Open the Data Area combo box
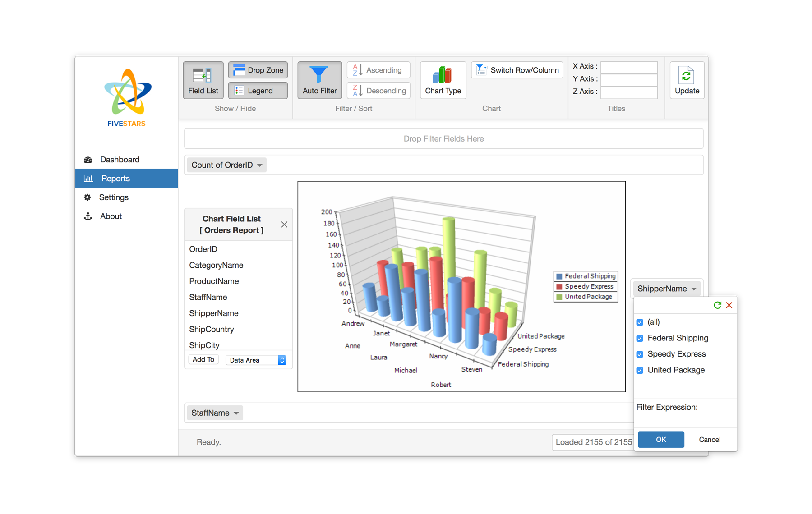Screen dimensions: 812x514 click(x=256, y=360)
